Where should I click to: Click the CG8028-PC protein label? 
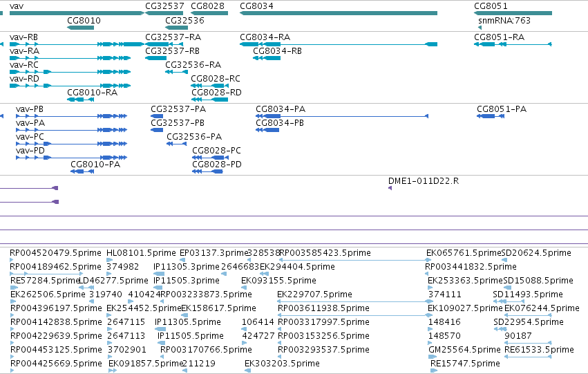tap(216, 151)
